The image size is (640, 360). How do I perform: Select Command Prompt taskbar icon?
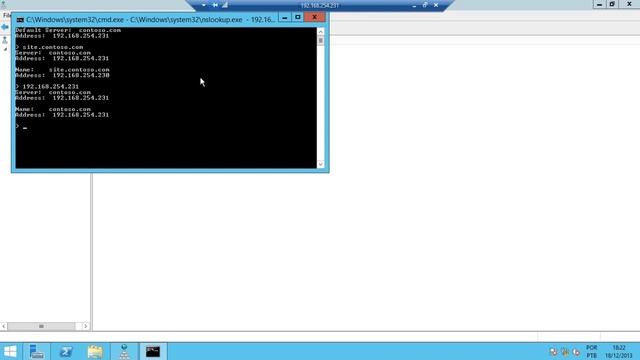tap(153, 351)
